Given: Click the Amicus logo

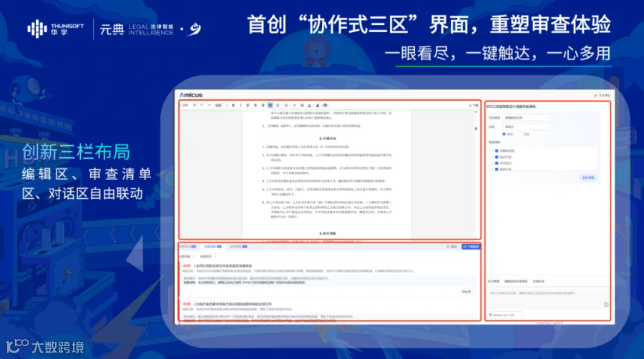Looking at the screenshot, I should (191, 95).
